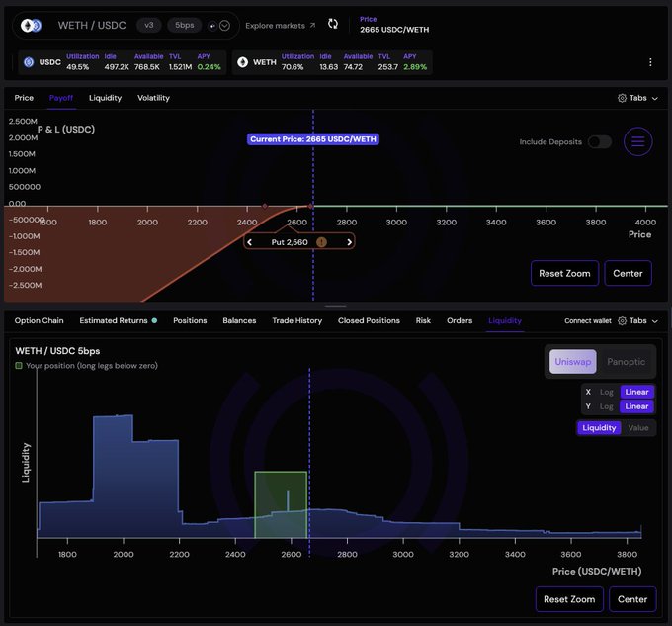Open the Explore markets link
Viewport: 672px width, 626px height.
[x=281, y=26]
